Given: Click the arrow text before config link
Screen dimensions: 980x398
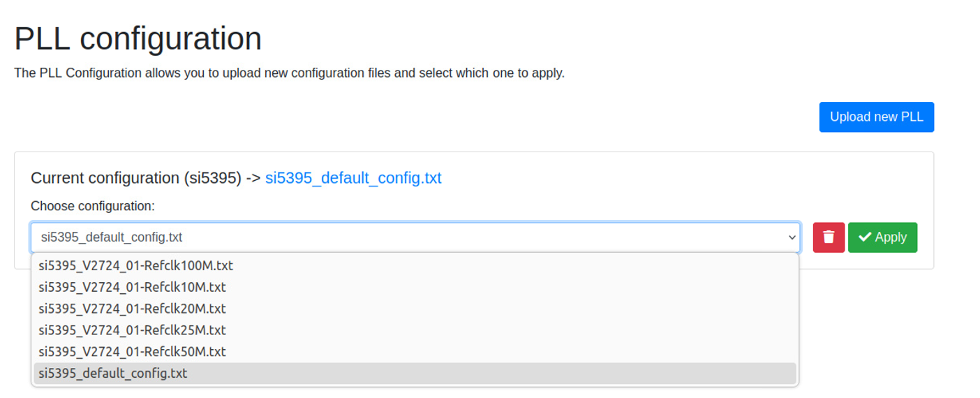Looking at the screenshot, I should [253, 178].
